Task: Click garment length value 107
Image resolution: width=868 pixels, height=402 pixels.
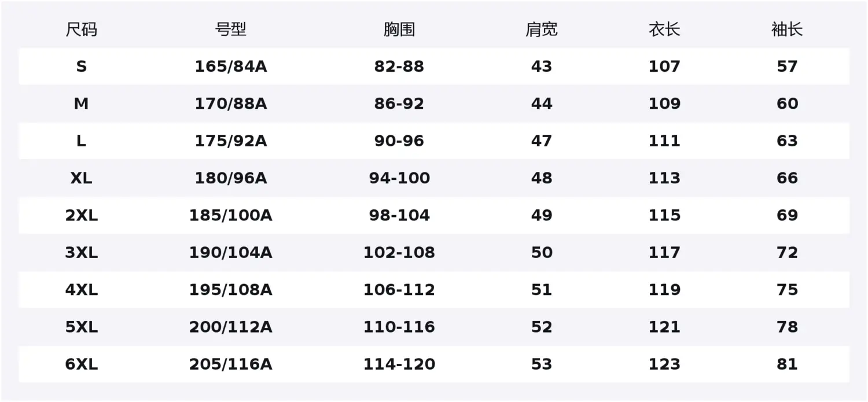Action: pos(664,67)
